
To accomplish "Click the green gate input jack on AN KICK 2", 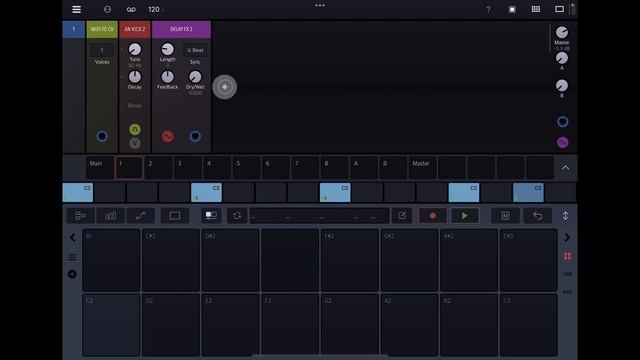I will pos(135,129).
